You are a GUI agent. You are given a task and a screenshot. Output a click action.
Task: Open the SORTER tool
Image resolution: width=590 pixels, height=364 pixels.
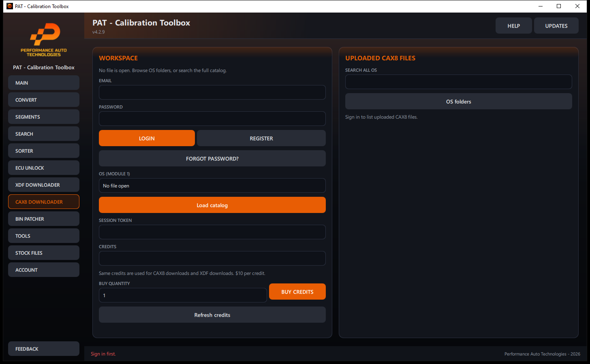point(44,151)
